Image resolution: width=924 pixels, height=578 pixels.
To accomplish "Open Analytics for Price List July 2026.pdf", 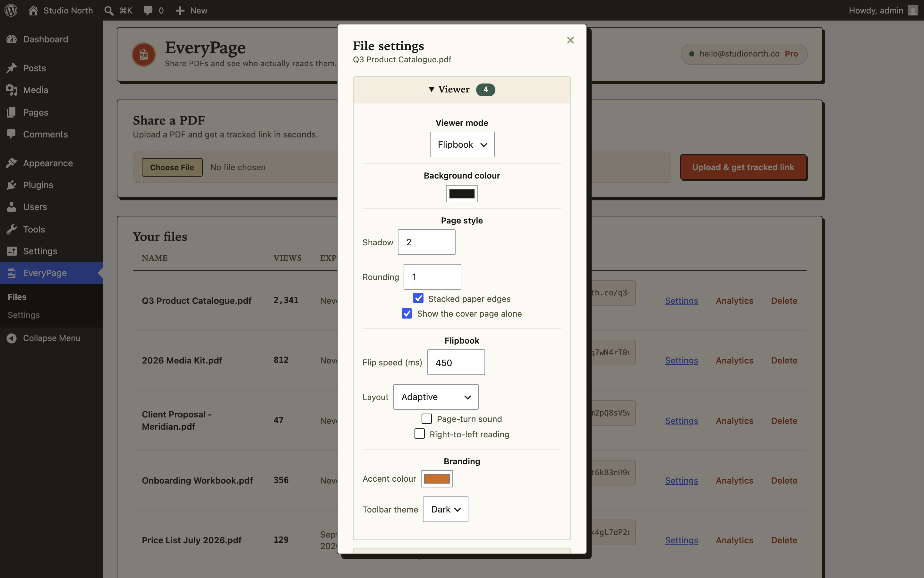I will tap(735, 540).
